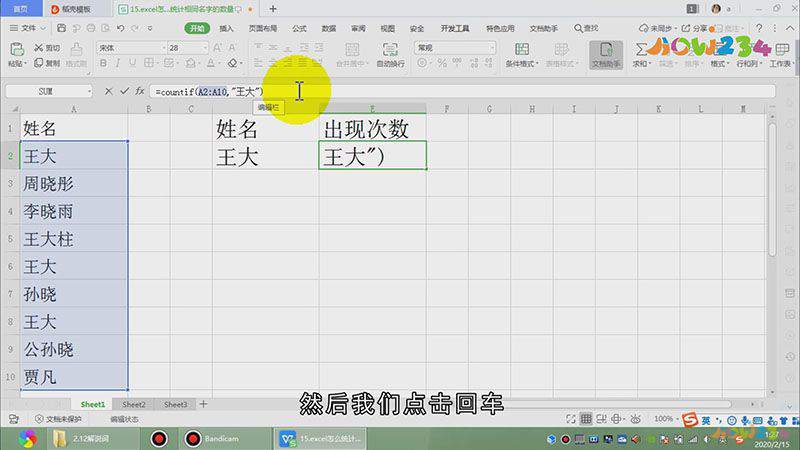Switch to the Sheet3 tab

coord(176,404)
